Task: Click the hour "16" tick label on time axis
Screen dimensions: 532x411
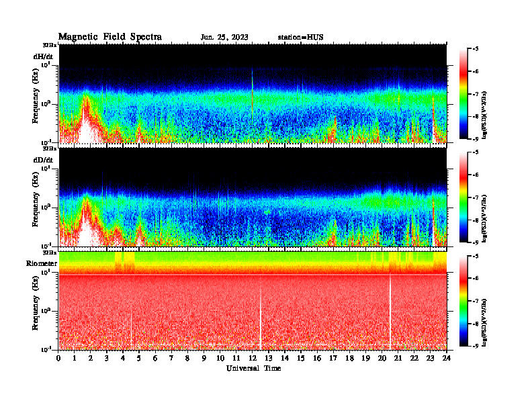Action: 317,359
